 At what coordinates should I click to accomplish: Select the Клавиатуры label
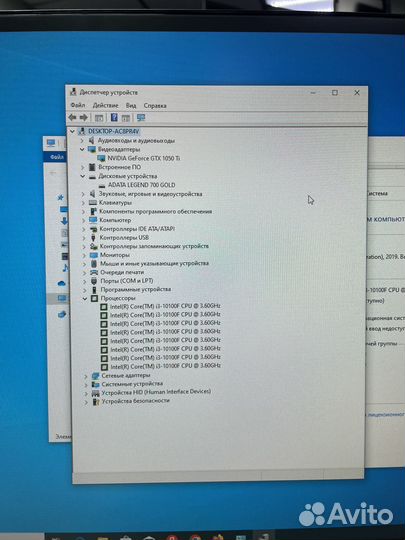pos(115,202)
